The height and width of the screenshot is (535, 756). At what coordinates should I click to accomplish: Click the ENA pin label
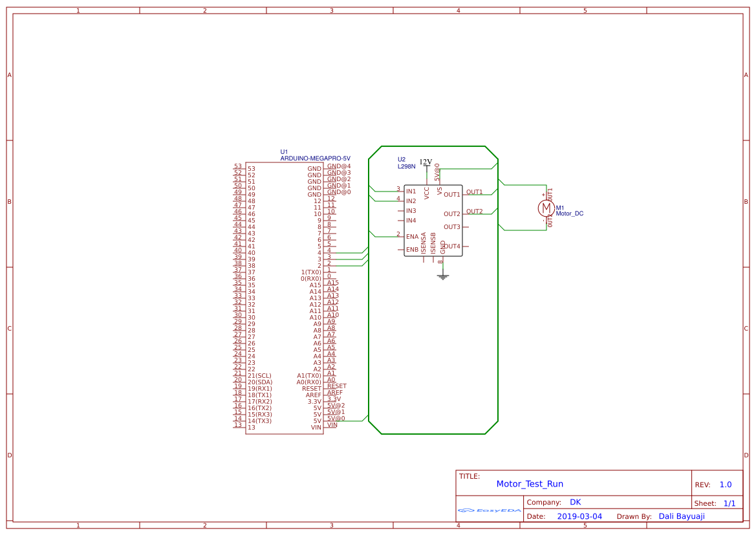coord(412,236)
